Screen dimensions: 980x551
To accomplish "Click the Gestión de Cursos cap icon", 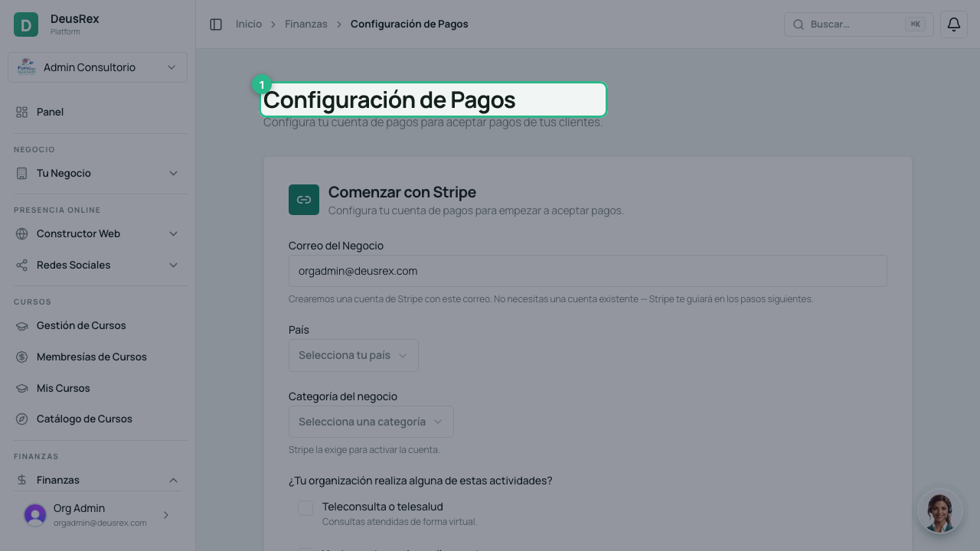I will pos(21,325).
